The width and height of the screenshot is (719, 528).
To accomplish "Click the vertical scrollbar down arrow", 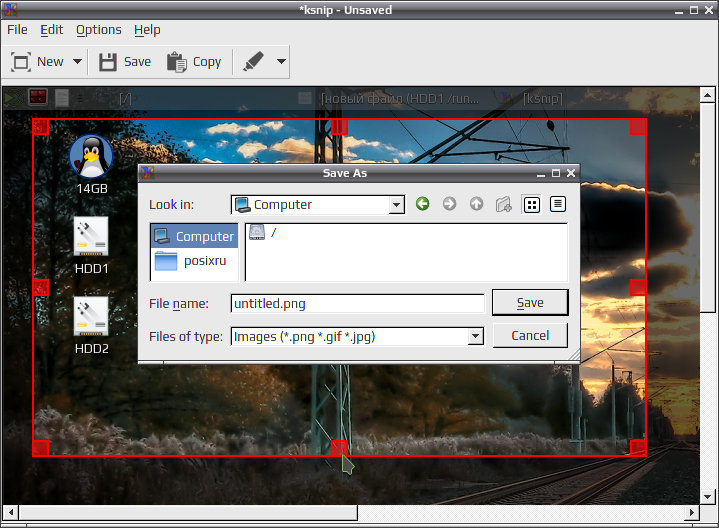I will (x=708, y=497).
